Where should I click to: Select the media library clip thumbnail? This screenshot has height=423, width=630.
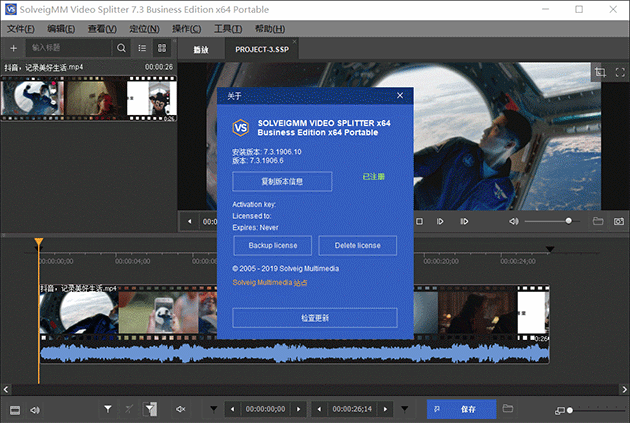[x=88, y=99]
